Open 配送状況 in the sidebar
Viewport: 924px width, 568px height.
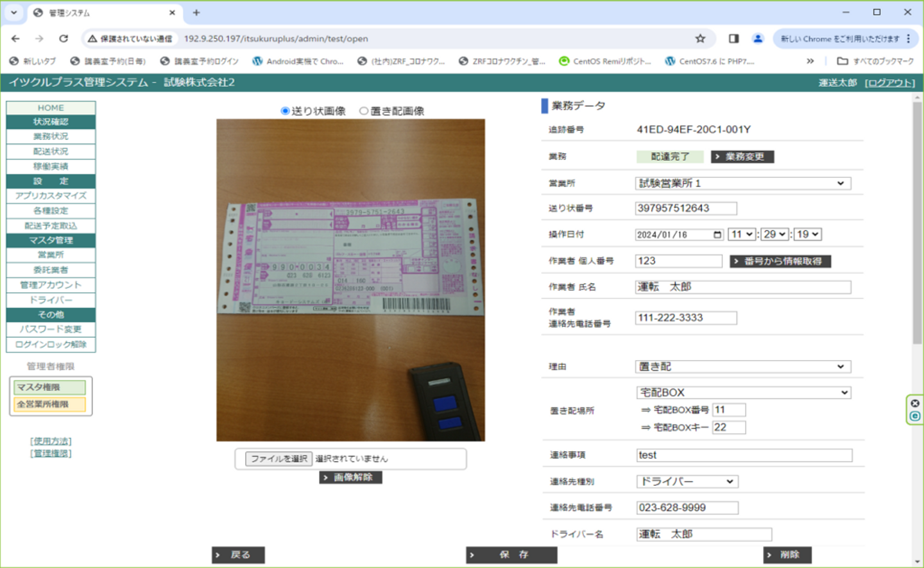(x=51, y=151)
